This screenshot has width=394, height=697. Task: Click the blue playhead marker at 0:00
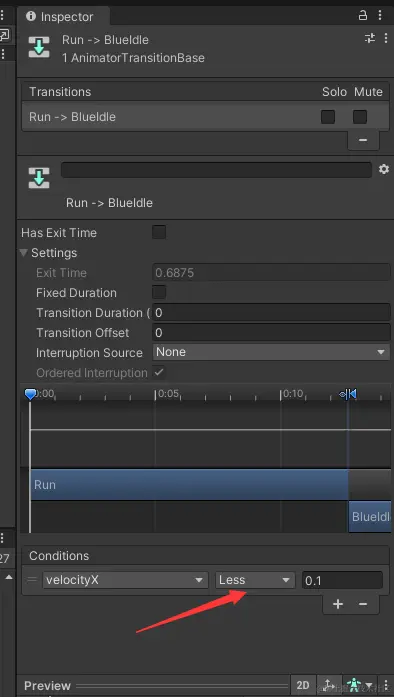coord(30,394)
